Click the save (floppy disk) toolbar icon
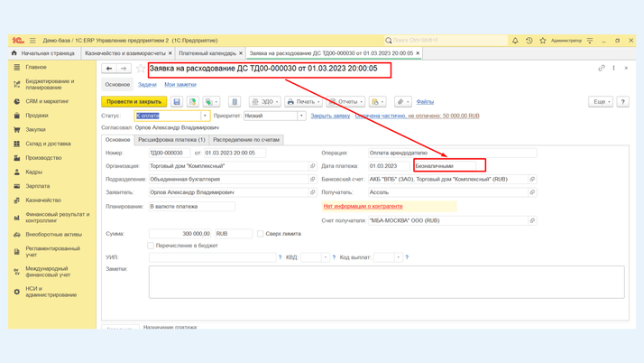The image size is (644, 363). coord(177,102)
